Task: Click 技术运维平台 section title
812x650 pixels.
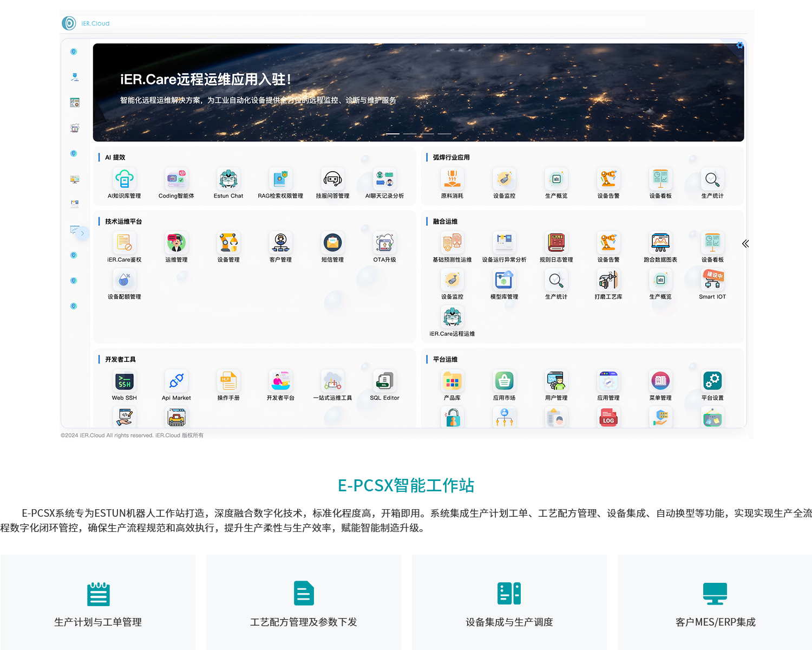Action: 123,221
